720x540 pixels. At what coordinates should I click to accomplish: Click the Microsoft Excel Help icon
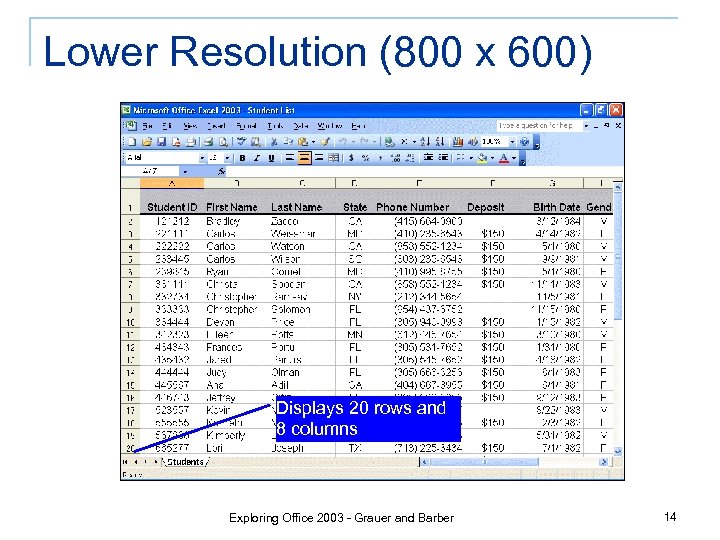524,142
